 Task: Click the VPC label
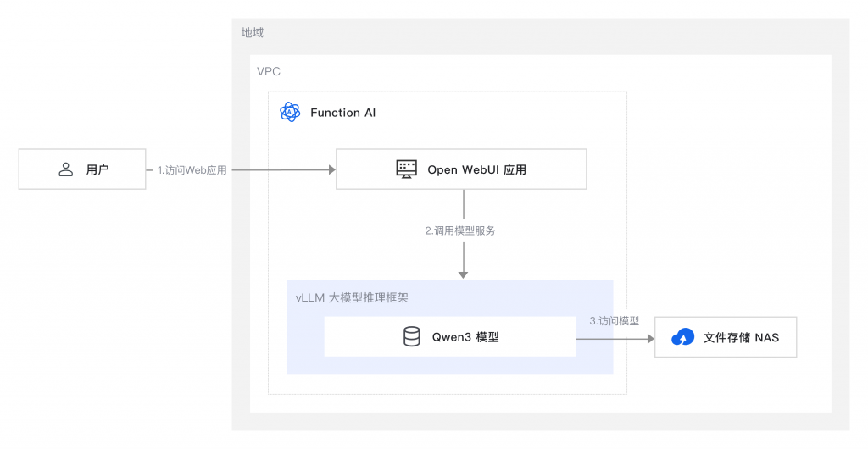(x=269, y=71)
